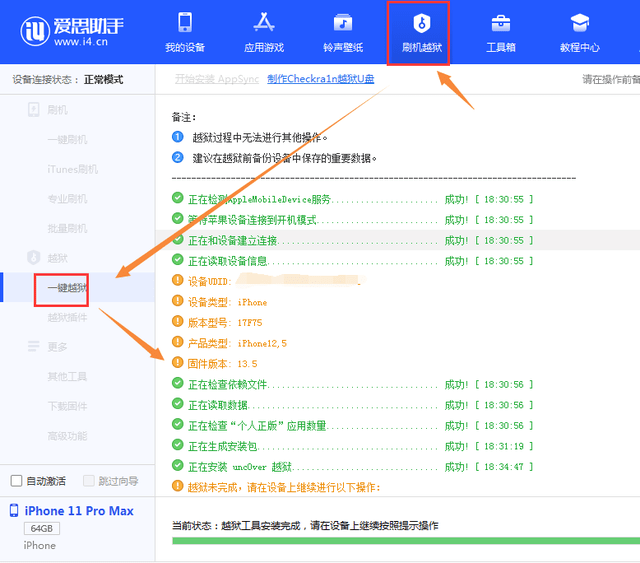Viewport: 640px width, 563px height.
Task: Select 其他工具 in sidebar
Action: click(67, 376)
